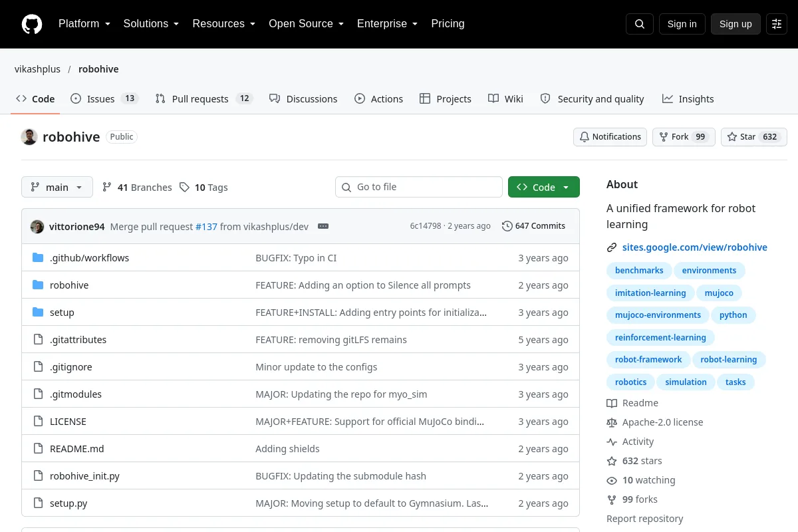Select the simulation topic tag
The height and width of the screenshot is (532, 798).
click(686, 382)
